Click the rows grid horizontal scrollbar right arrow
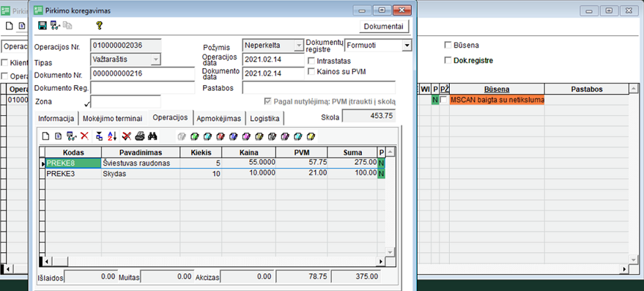 382,262
